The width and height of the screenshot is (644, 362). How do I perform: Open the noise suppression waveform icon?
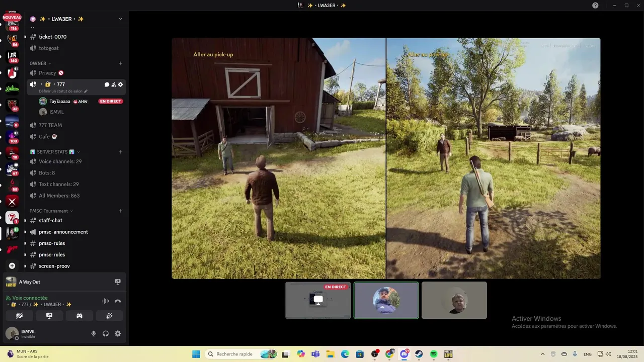click(105, 301)
